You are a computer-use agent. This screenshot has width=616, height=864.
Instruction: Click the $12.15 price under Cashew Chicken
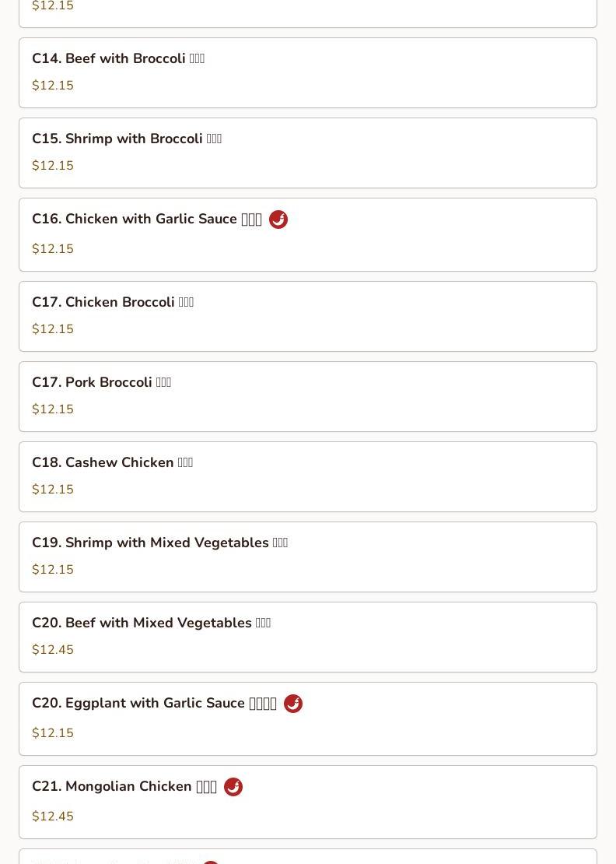[x=53, y=490]
